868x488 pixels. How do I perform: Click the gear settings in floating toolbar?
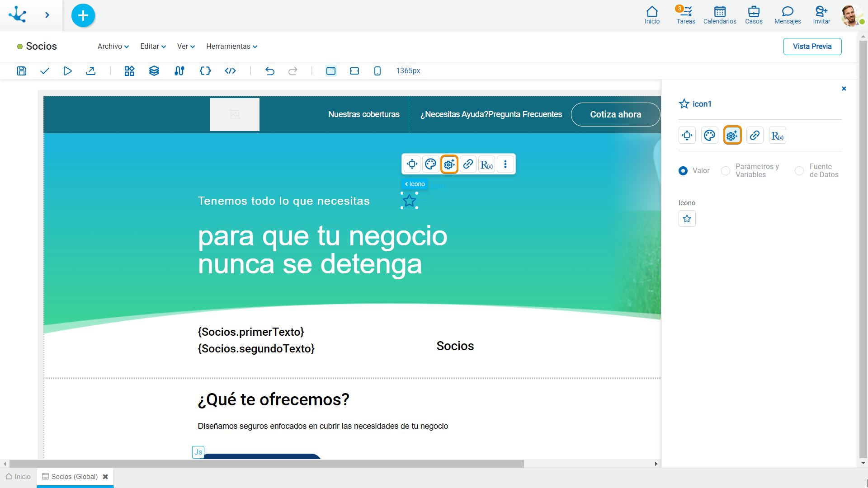tap(449, 164)
